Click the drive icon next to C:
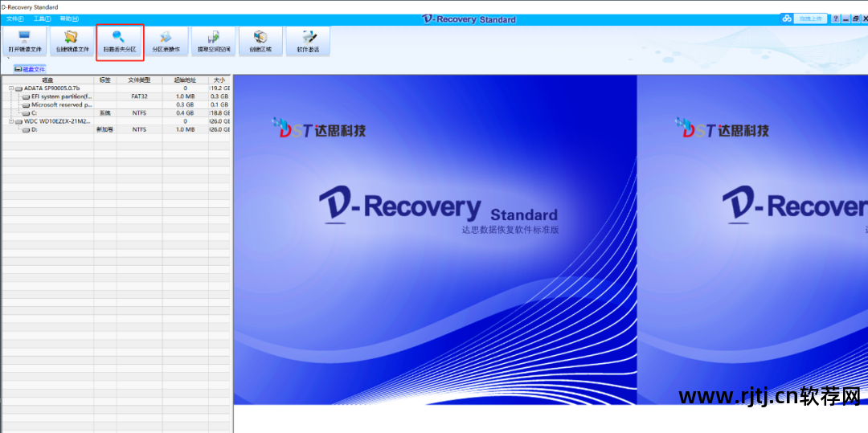 pyautogui.click(x=26, y=113)
